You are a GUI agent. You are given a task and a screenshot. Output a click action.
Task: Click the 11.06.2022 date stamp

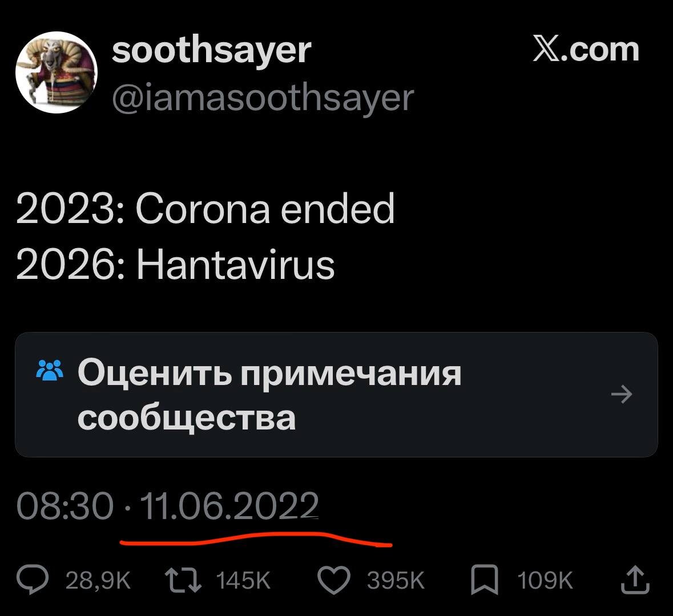229,505
